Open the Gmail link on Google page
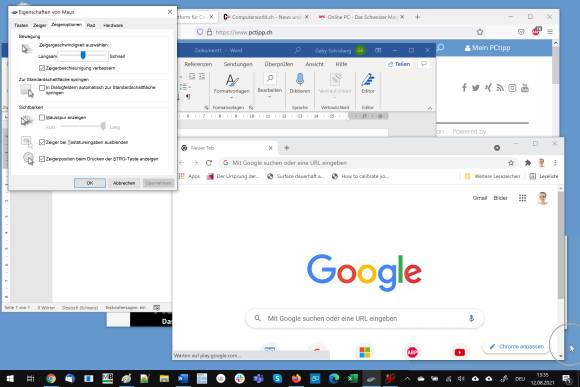The image size is (580, 387). click(x=479, y=198)
